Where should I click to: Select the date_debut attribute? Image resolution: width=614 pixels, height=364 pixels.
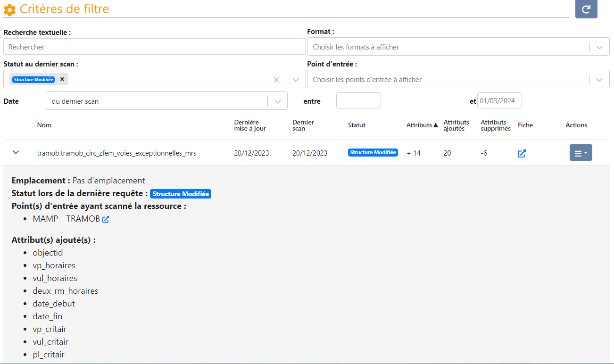pyautogui.click(x=54, y=304)
